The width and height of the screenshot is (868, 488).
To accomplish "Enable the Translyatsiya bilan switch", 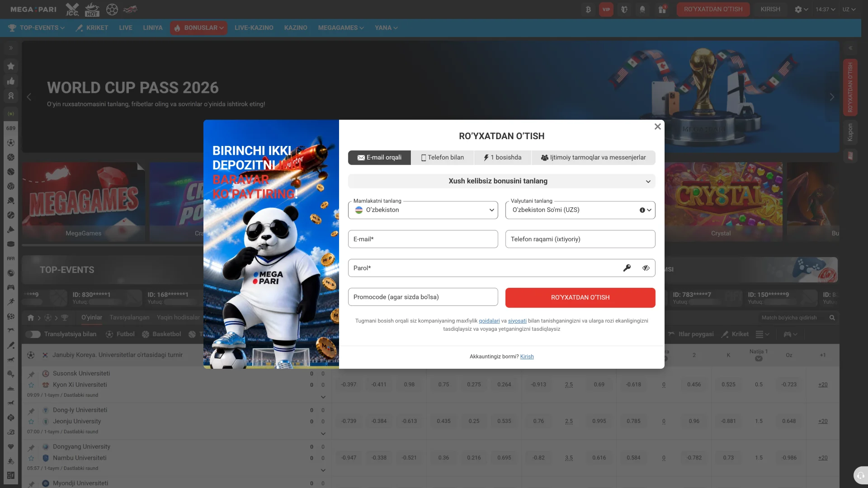I will coord(33,334).
